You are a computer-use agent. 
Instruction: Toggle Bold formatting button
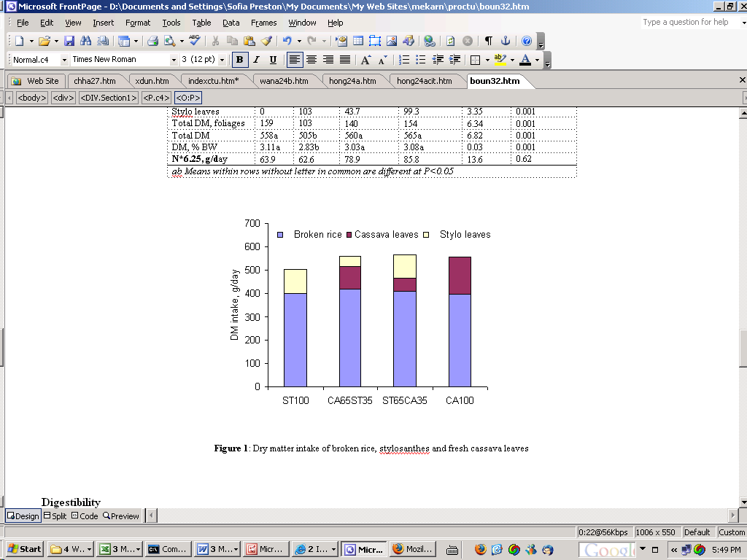click(x=239, y=60)
